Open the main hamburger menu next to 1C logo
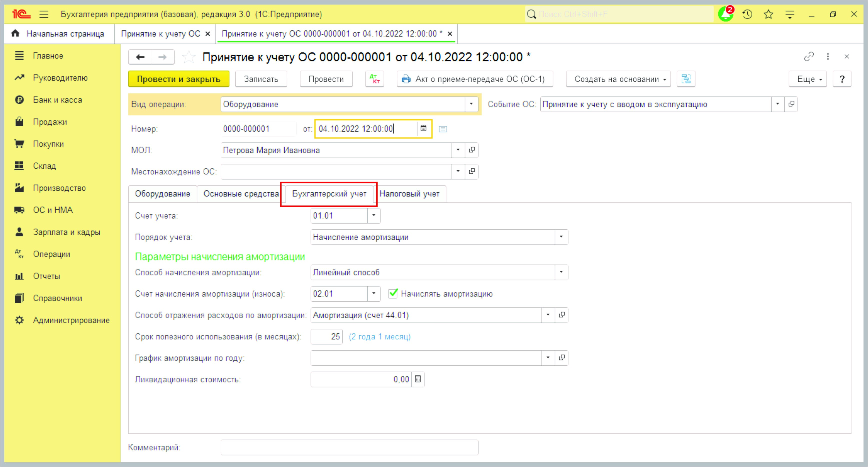The height and width of the screenshot is (467, 868). (x=44, y=14)
